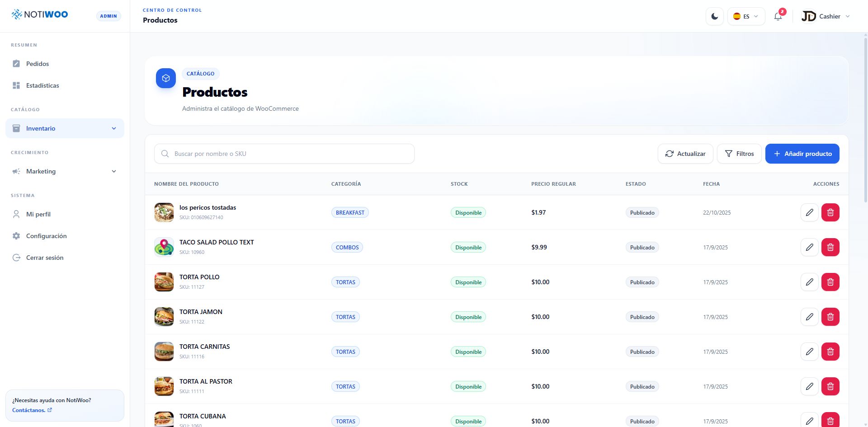Click TACO SALAD POLLO TEXT thumbnail
Viewport: 868px width, 427px height.
(164, 247)
